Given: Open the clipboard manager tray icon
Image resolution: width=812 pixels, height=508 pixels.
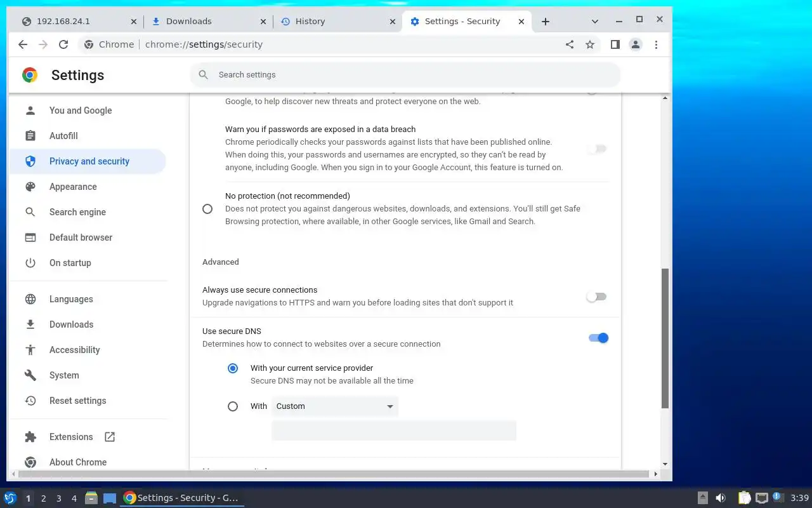Looking at the screenshot, I should pyautogui.click(x=744, y=498).
